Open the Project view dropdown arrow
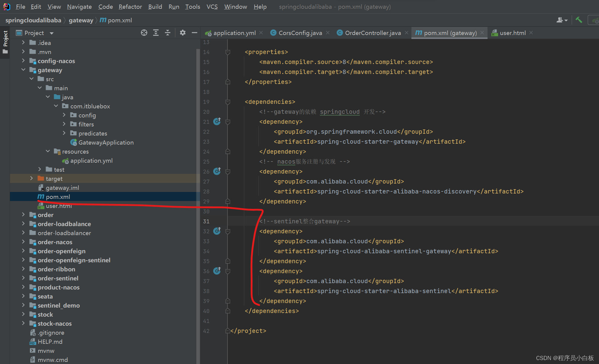The image size is (599, 364). point(52,33)
